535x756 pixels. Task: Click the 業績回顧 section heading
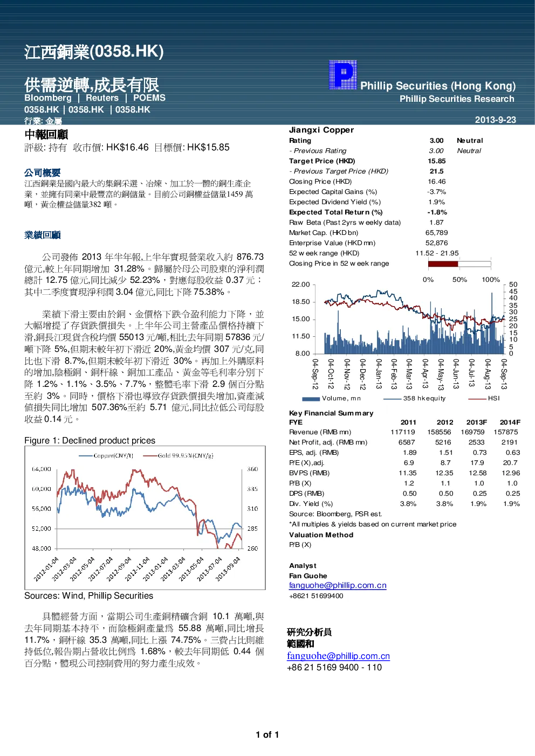tap(43, 235)
